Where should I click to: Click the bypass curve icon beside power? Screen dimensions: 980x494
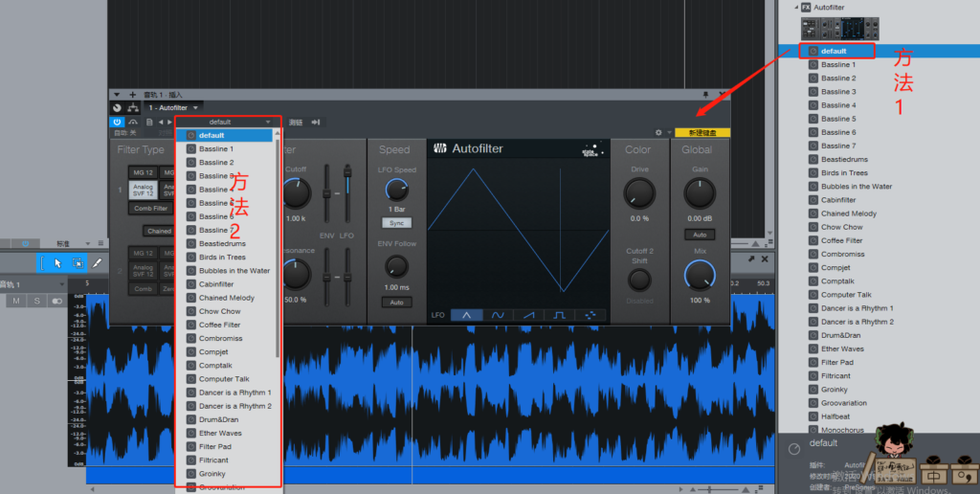(133, 122)
